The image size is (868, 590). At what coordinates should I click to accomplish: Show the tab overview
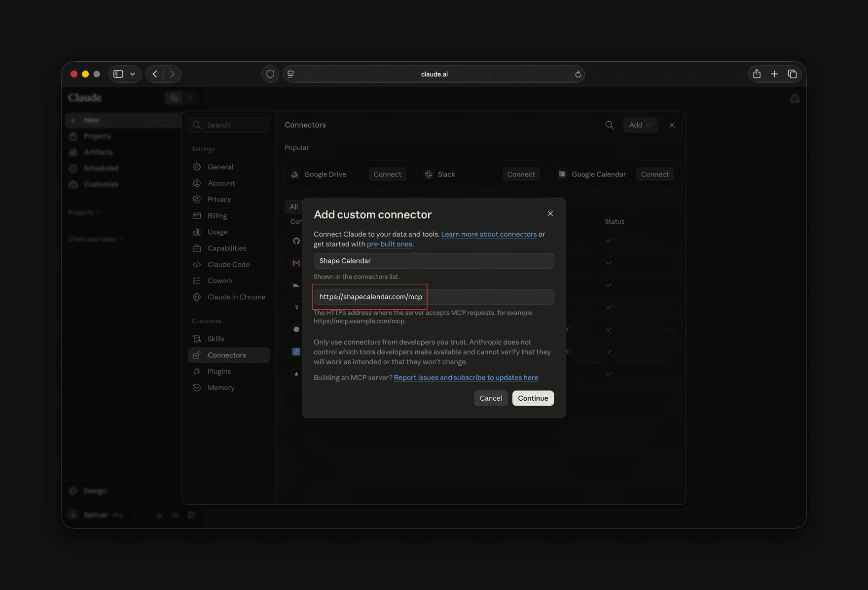click(x=793, y=74)
